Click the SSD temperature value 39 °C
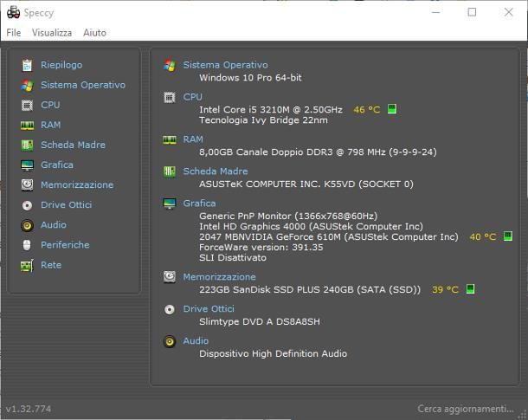Screen dimensions: 528x420 click(445, 289)
